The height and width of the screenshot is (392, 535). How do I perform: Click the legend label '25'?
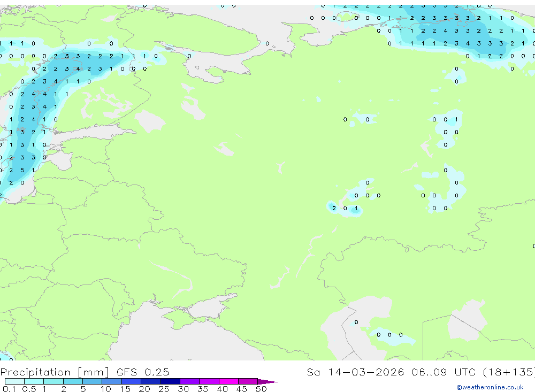164,389
